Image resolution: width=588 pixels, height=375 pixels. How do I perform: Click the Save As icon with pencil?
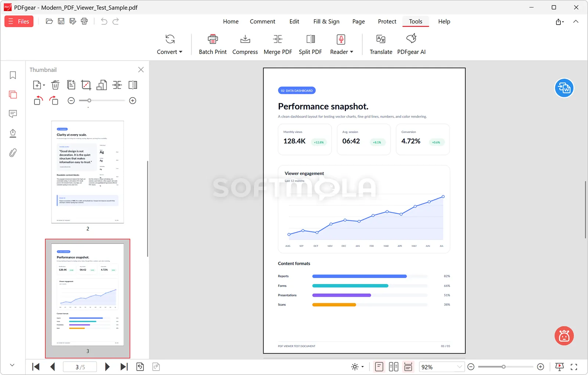(73, 21)
